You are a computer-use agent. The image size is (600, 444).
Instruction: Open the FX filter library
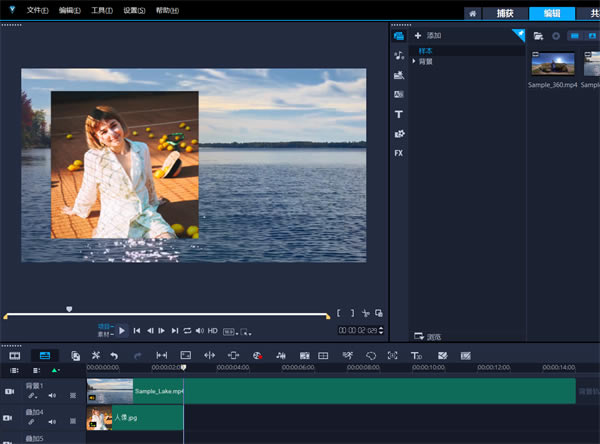[x=399, y=153]
